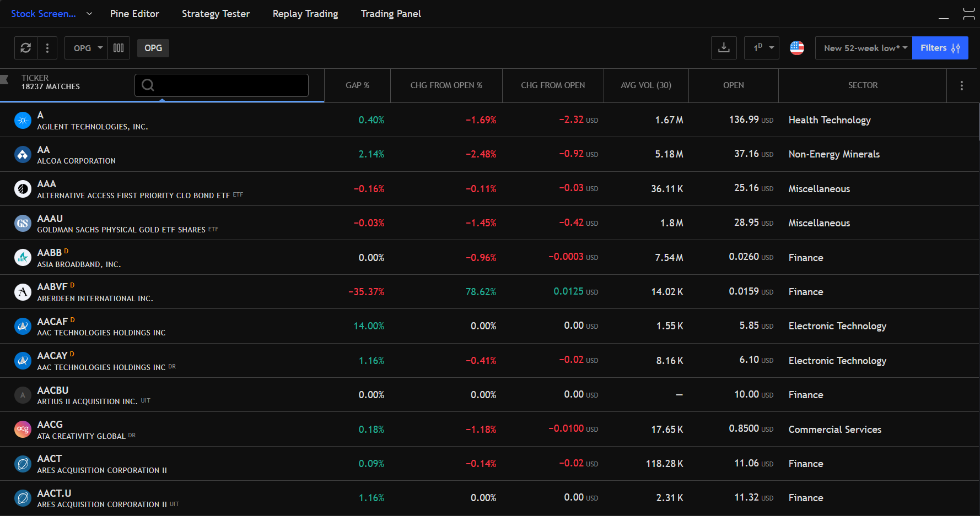The image size is (980, 516).
Task: Click the ticker search magnifier icon
Action: 148,85
